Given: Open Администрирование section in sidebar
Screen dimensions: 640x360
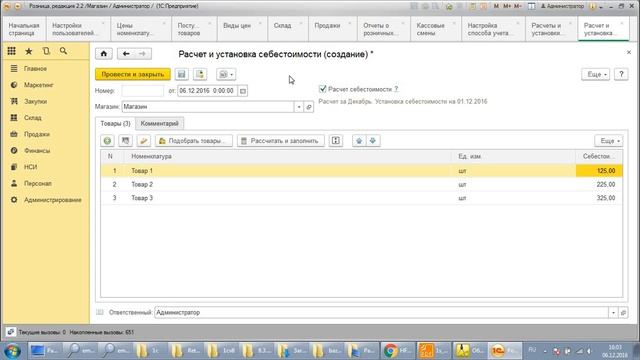Looking at the screenshot, I should 53,200.
